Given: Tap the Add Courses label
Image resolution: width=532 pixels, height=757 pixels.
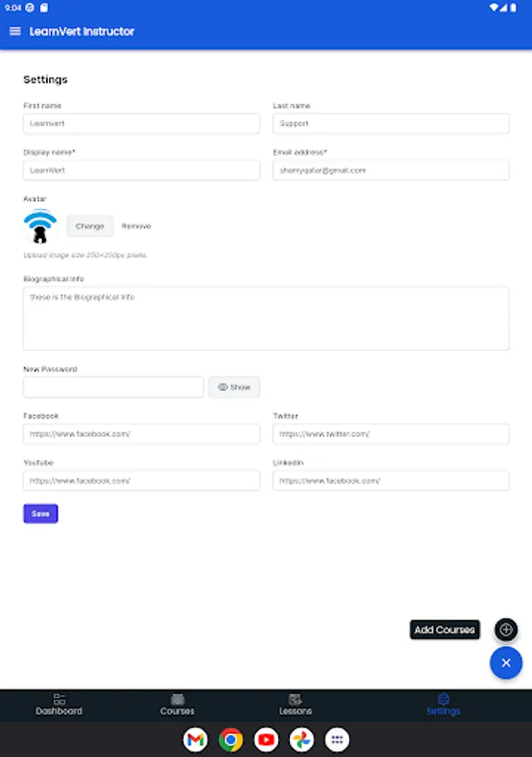Looking at the screenshot, I should pyautogui.click(x=445, y=629).
